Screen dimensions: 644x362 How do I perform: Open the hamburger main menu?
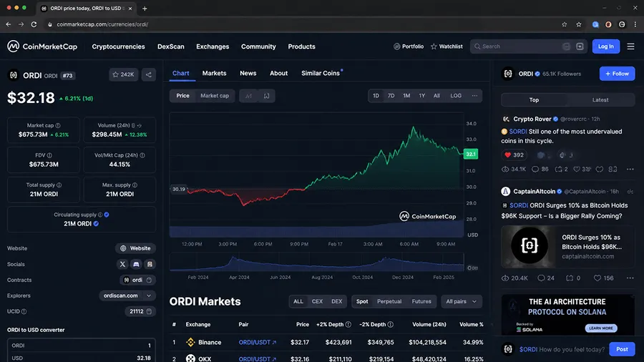point(631,47)
